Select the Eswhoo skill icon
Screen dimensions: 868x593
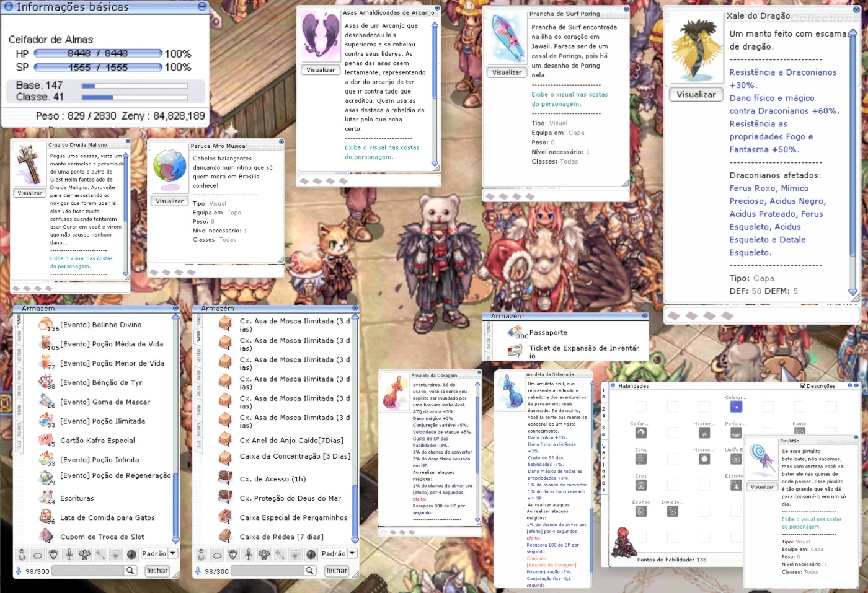[641, 511]
